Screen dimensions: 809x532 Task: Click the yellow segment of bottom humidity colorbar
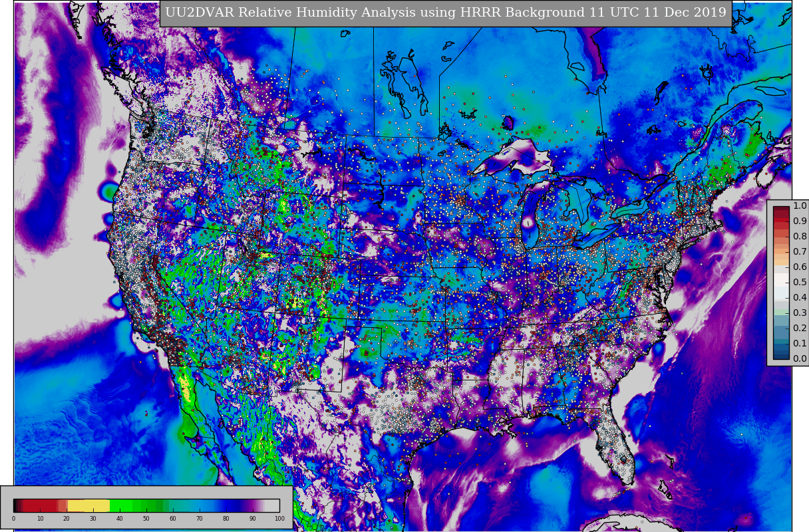[x=88, y=505]
